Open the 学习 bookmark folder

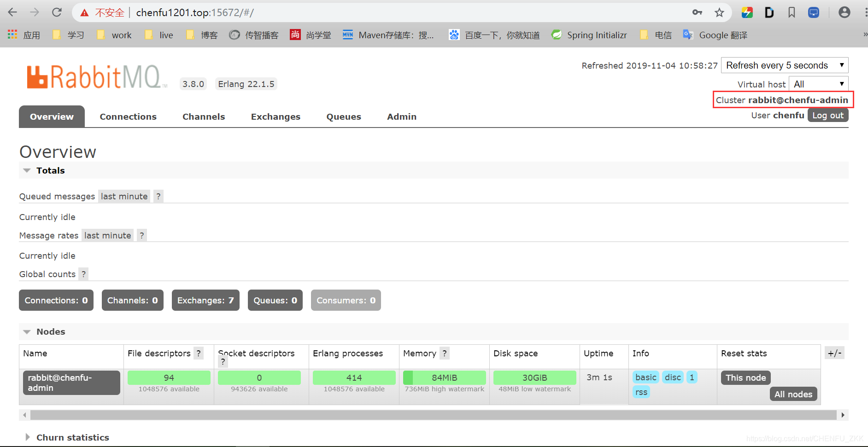coord(68,35)
